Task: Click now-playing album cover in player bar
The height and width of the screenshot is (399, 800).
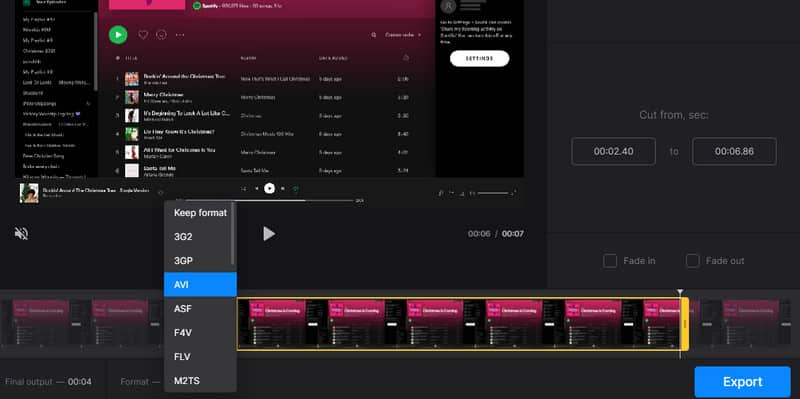Action: point(29,193)
